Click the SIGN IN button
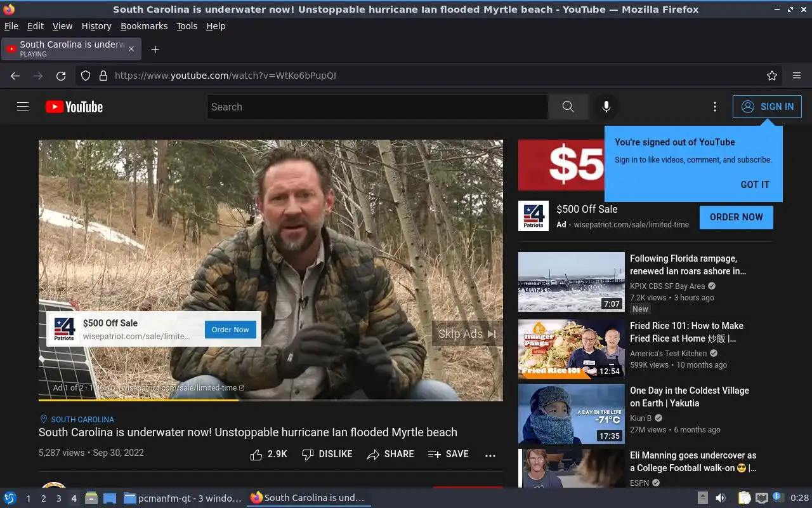The image size is (812, 508). 767,107
